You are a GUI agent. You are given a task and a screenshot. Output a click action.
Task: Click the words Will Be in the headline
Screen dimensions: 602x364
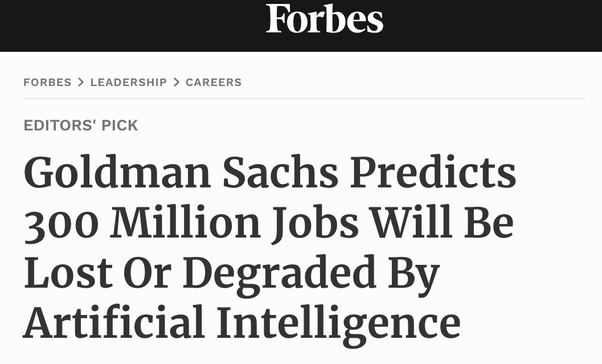[x=441, y=222]
